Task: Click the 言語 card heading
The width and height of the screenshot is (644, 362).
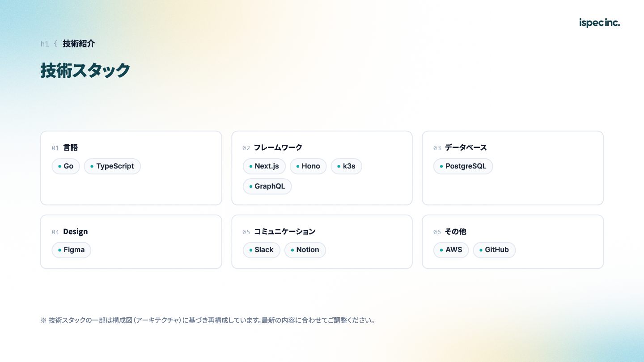Action: click(x=71, y=147)
